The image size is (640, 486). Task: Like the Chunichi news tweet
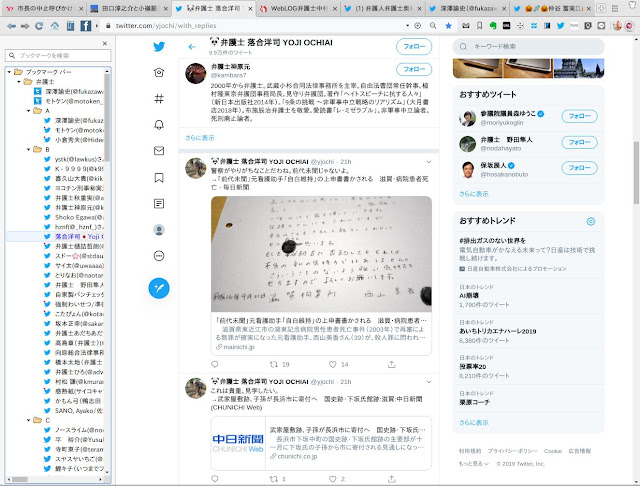click(x=333, y=479)
